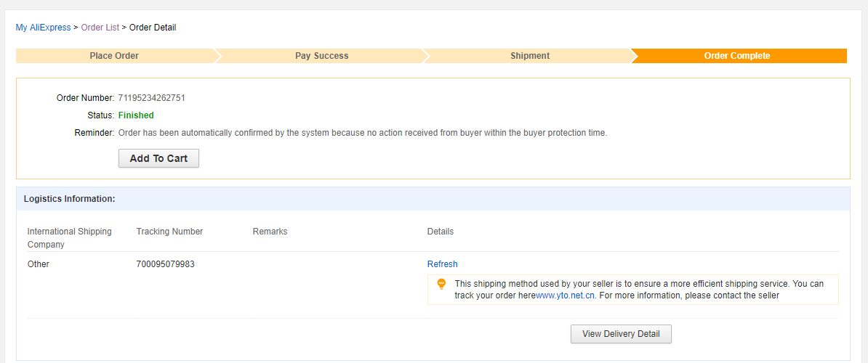Click the order number 71195234262751
The width and height of the screenshot is (868, 363).
(x=151, y=98)
